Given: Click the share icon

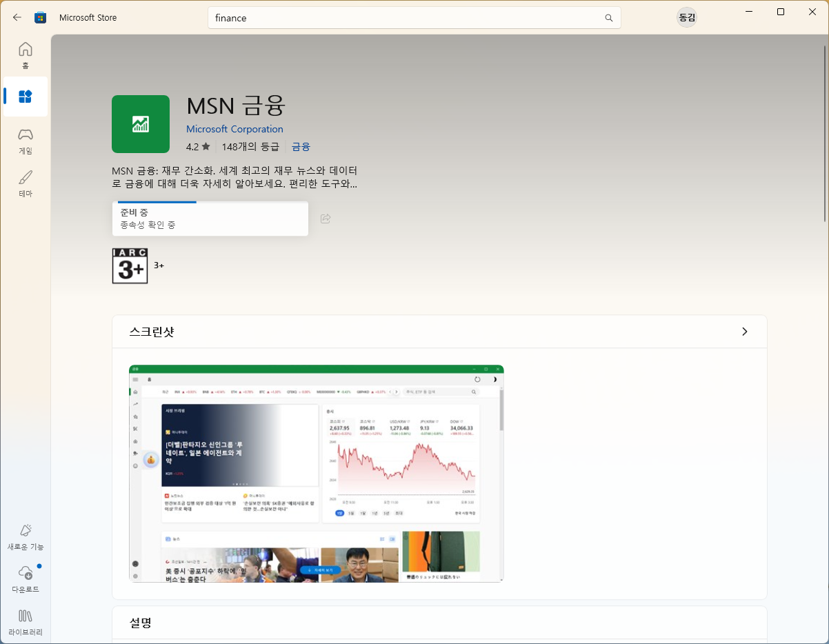Looking at the screenshot, I should click(x=326, y=219).
